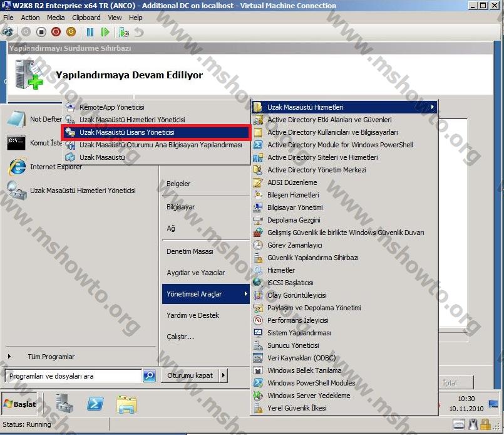Take a VM snapshot from toolbar

(123, 32)
